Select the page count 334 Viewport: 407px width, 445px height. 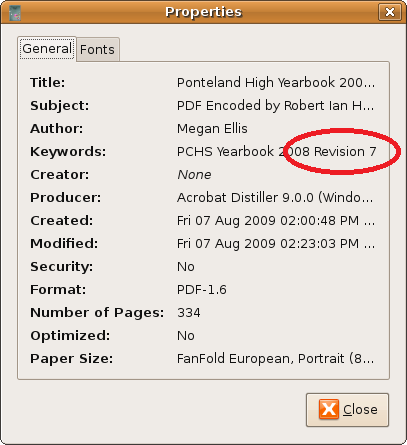[x=189, y=313]
